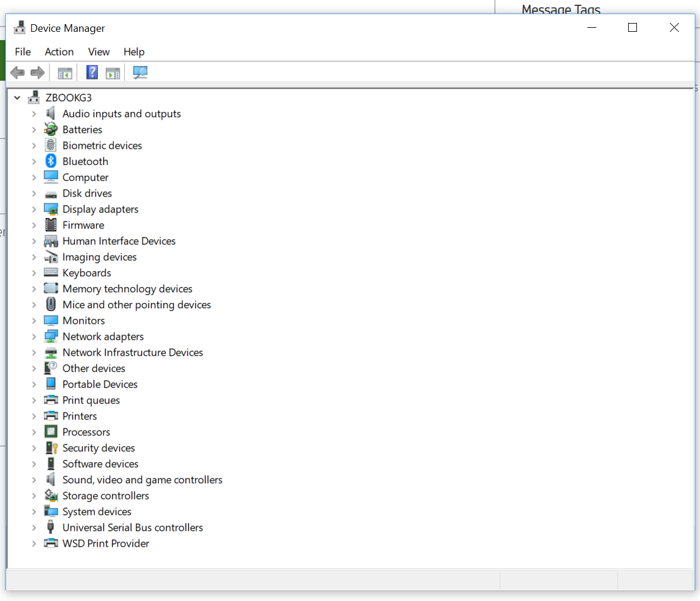Image resolution: width=700 pixels, height=601 pixels.
Task: Click the Security devices entry
Action: pos(98,447)
